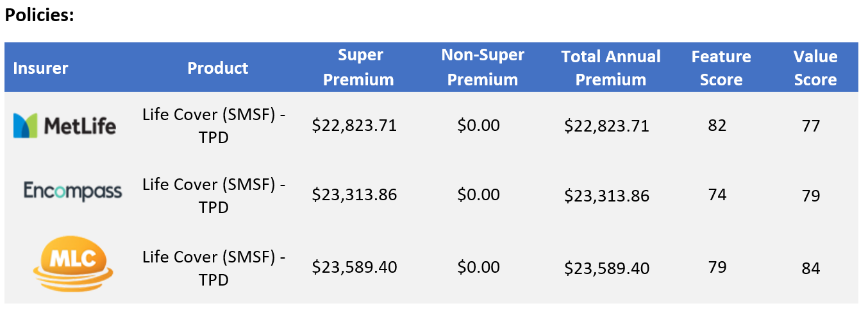Image resolution: width=868 pixels, height=326 pixels.
Task: Select the $23,313.86 total annual premium cell
Action: (606, 196)
